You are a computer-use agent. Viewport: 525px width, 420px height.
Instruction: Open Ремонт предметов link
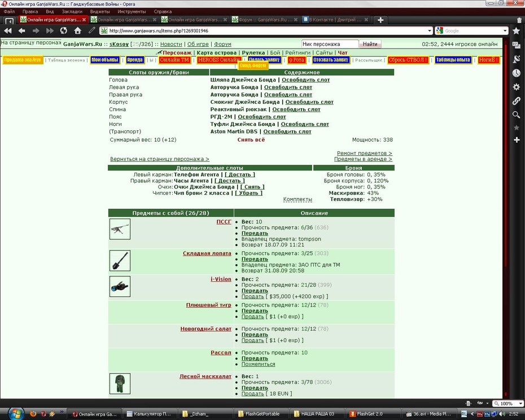(364, 153)
